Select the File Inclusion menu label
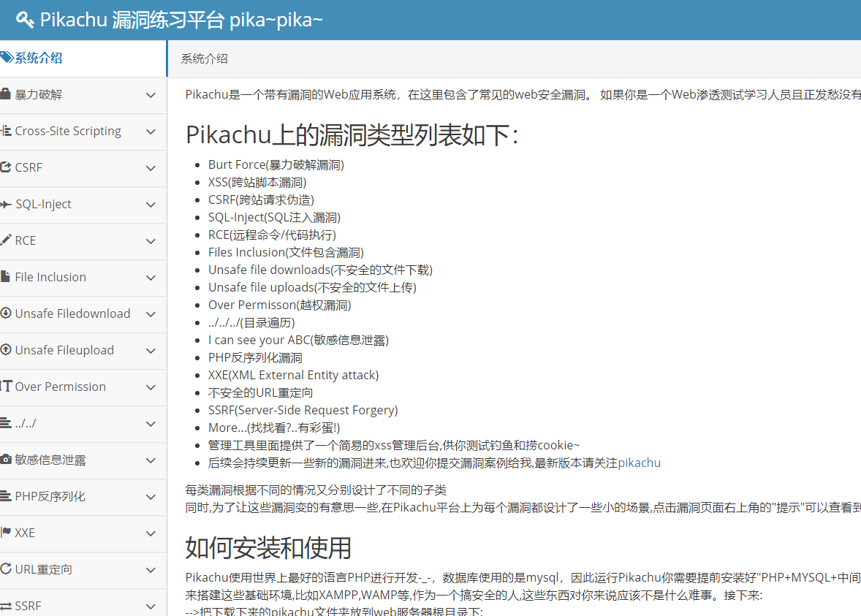Screen dimensions: 861x616 [x=50, y=277]
